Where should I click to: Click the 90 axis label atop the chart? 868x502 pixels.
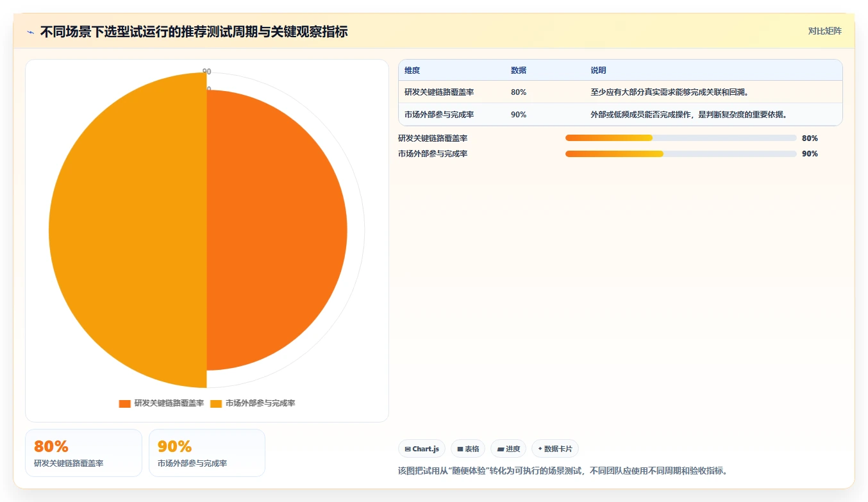coord(206,72)
